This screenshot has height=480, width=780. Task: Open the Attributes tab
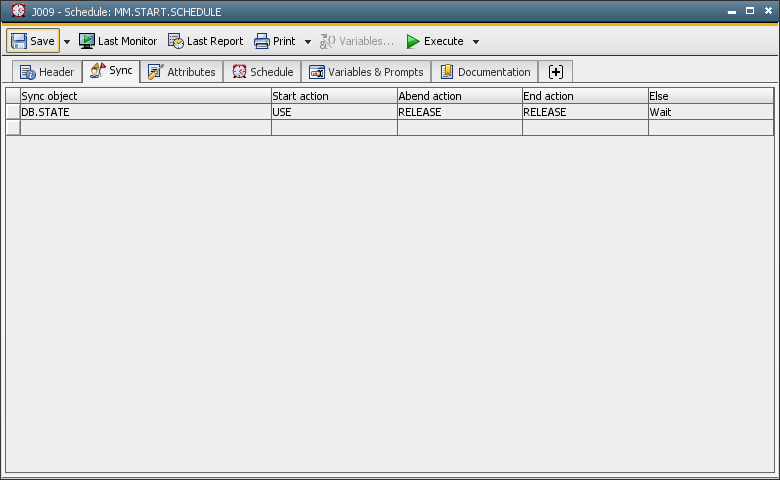[x=182, y=72]
